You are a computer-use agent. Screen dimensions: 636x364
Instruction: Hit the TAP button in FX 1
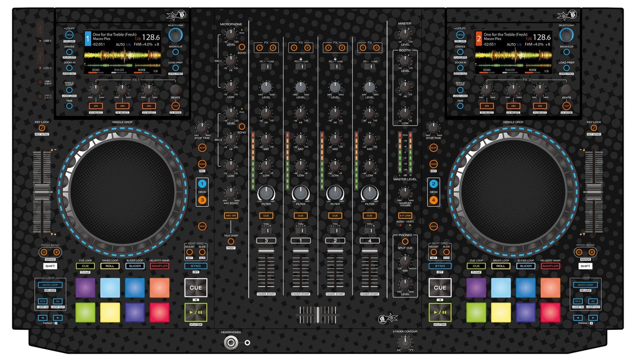[175, 106]
